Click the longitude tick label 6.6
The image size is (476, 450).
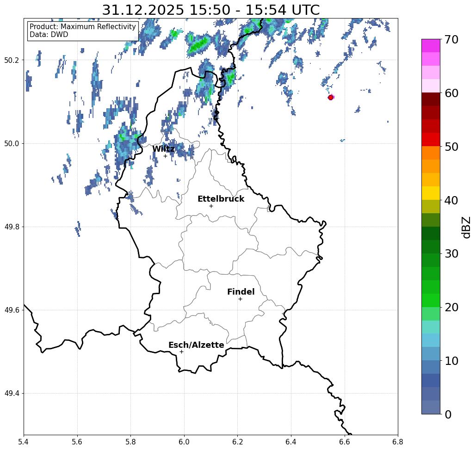coord(345,442)
